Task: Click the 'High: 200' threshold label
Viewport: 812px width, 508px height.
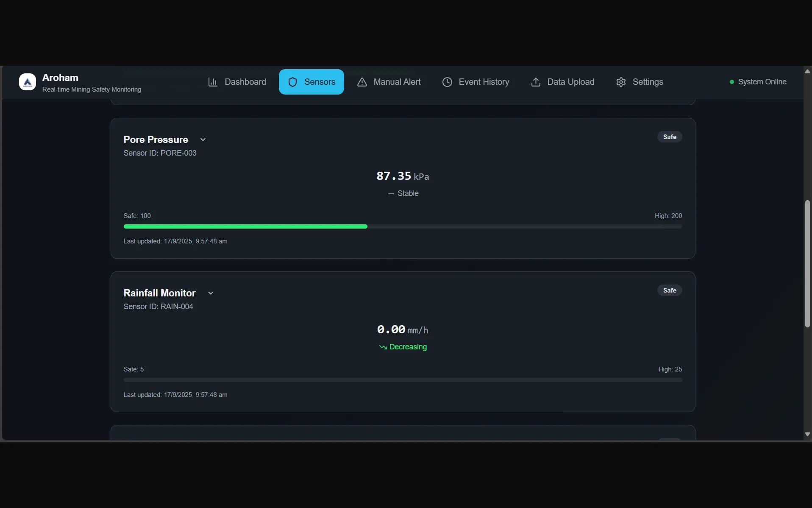Action: click(x=668, y=216)
